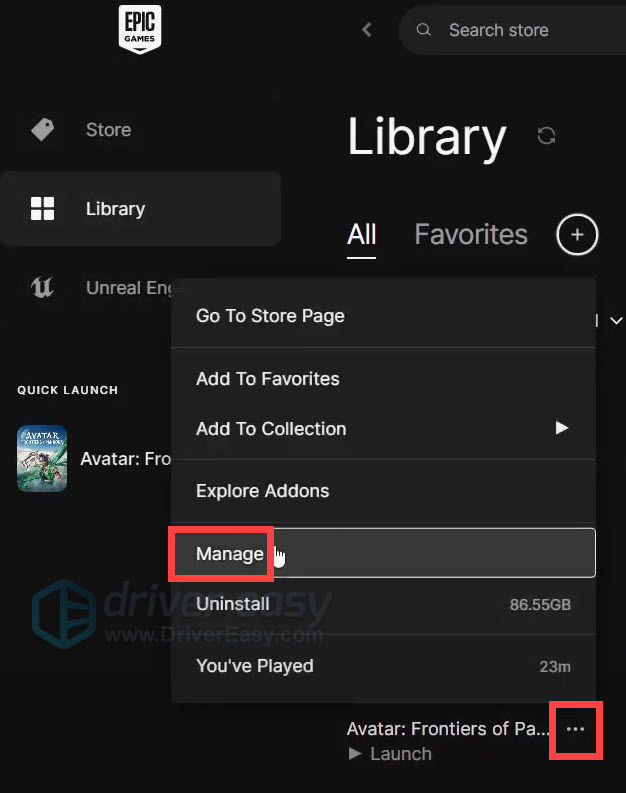Click the Unreal Engine logo icon
Viewport: 626px width, 793px height.
tap(42, 287)
